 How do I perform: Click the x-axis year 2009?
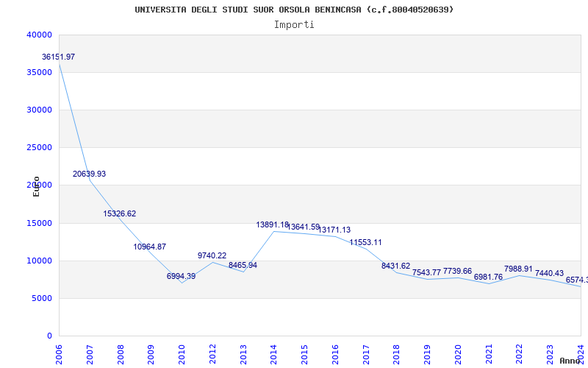click(x=151, y=355)
